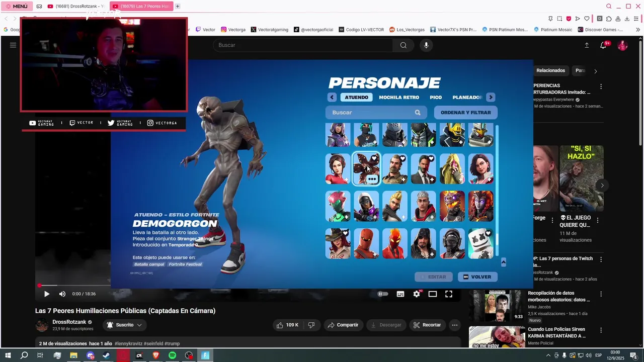
Task: Toggle subtitles in the video player
Action: pos(400,294)
